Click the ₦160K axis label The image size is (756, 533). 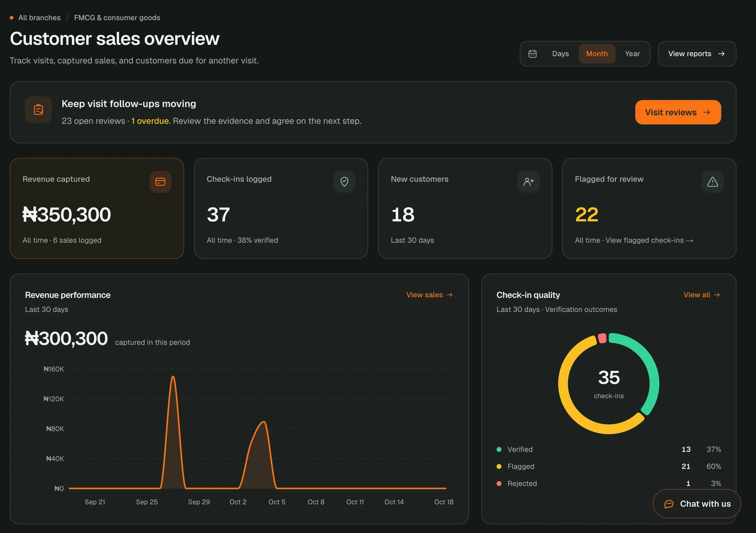click(x=54, y=369)
